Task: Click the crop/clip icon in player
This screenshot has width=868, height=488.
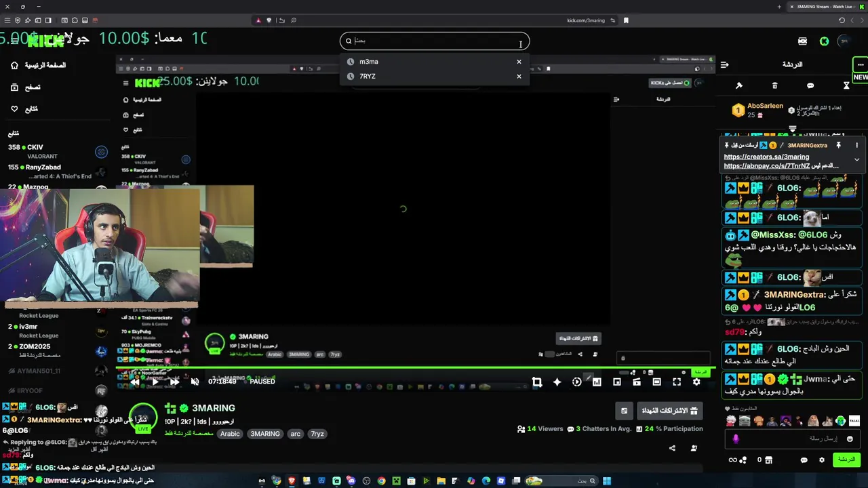Action: click(x=537, y=382)
